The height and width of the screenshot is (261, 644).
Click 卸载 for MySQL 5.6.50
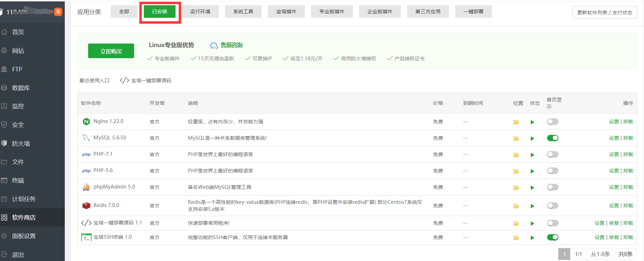tap(628, 138)
